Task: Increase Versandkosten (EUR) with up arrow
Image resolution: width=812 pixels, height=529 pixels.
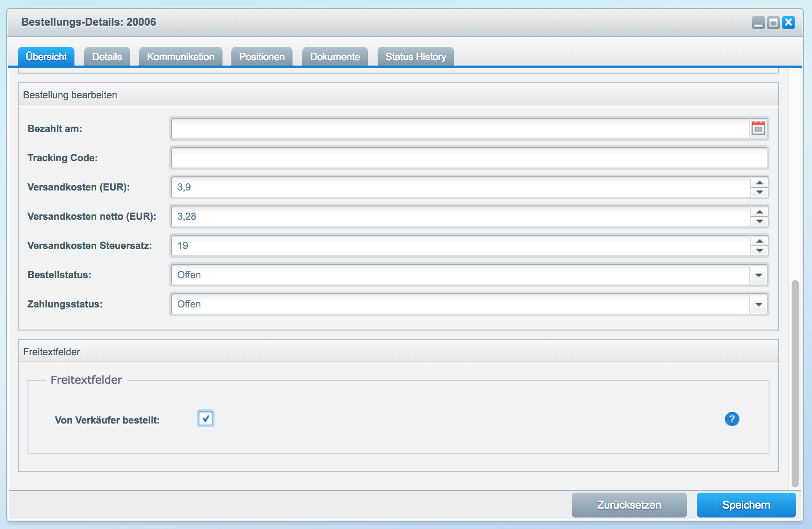Action: pyautogui.click(x=759, y=183)
